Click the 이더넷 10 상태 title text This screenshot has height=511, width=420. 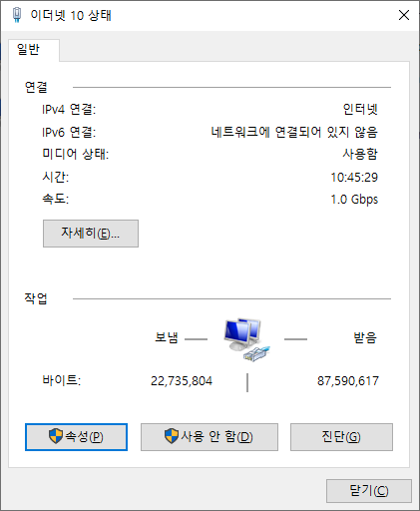71,15
